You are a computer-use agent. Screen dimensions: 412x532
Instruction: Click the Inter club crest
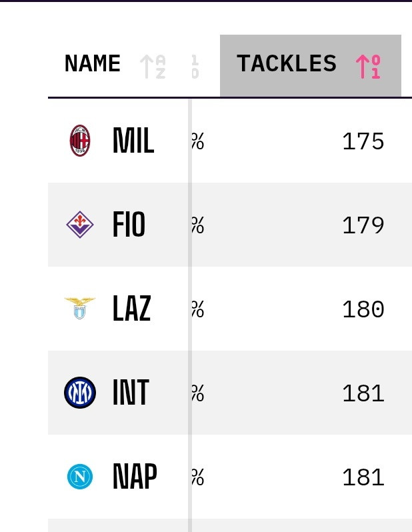[80, 393]
